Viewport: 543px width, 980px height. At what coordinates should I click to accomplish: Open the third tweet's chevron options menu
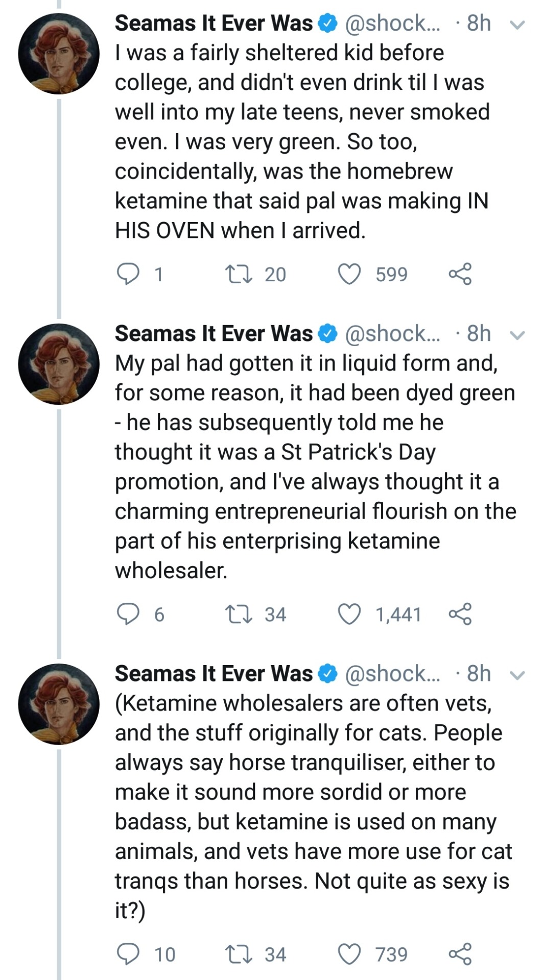click(517, 675)
